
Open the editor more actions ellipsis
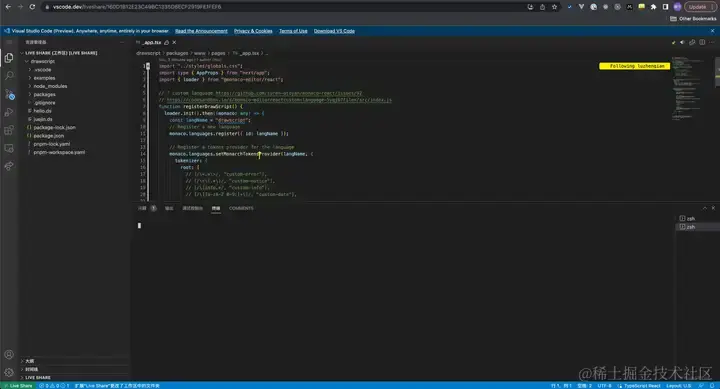[712, 42]
